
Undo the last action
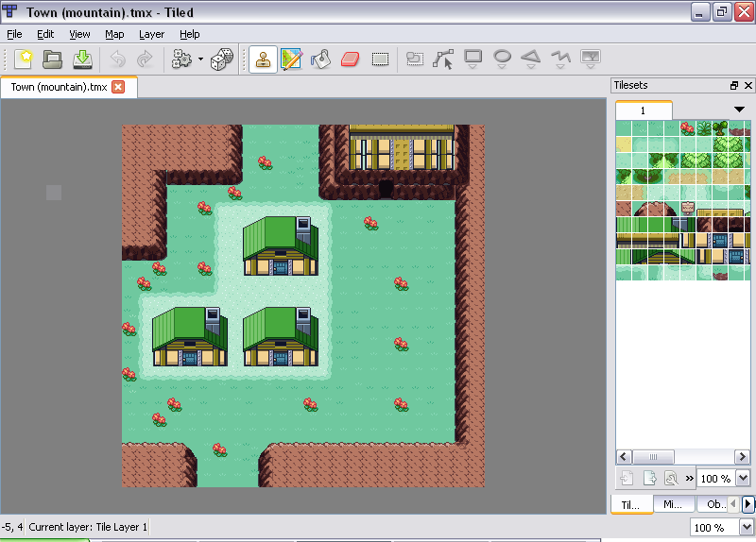pyautogui.click(x=117, y=59)
